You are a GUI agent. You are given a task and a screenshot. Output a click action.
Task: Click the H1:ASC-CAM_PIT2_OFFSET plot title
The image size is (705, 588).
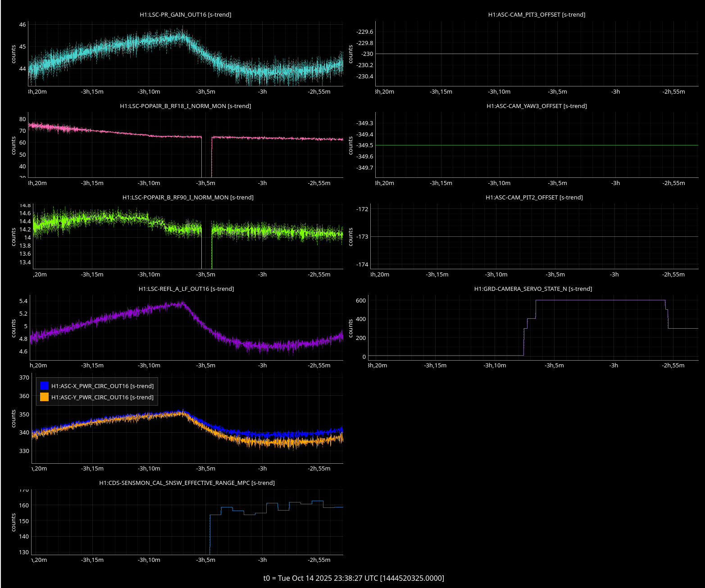click(x=534, y=197)
